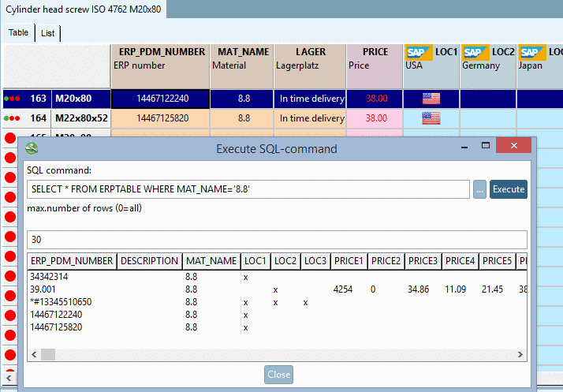The height and width of the screenshot is (392, 563).
Task: Click PRICE4 header in SQL results
Action: tap(460, 261)
